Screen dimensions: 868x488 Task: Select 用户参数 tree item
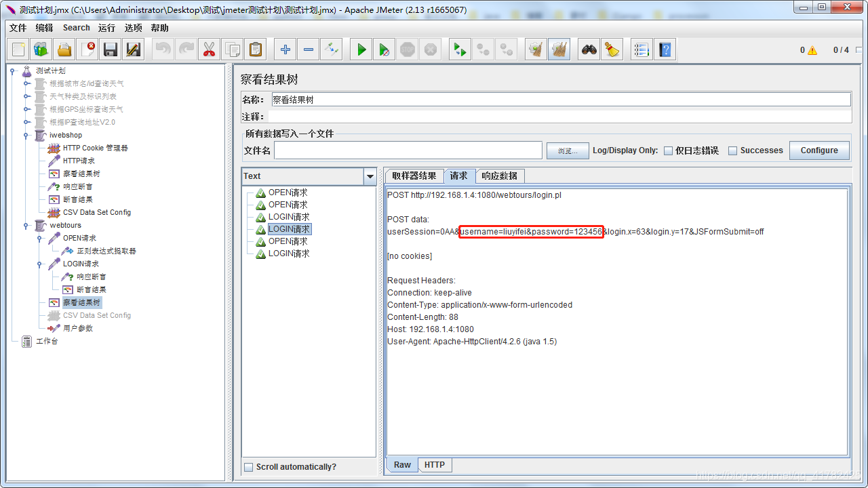[78, 328]
